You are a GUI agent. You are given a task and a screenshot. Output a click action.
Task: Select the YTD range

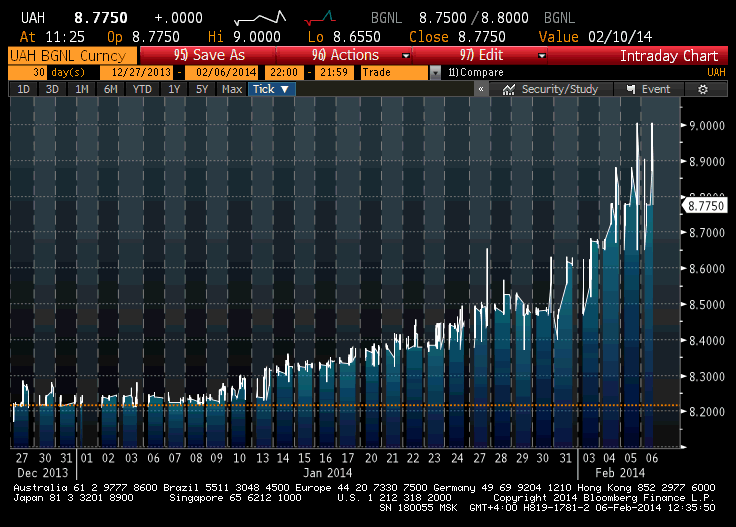point(142,89)
